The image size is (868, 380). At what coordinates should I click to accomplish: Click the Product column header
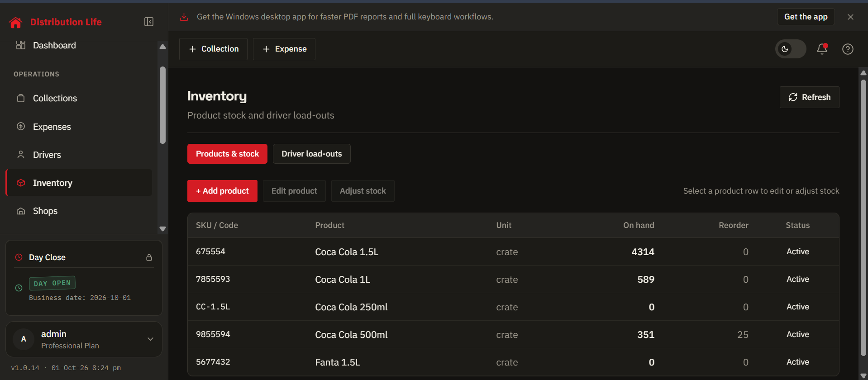[x=329, y=225]
